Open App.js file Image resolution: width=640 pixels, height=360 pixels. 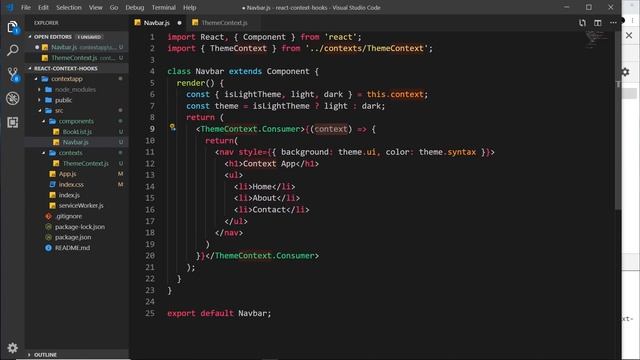point(77,174)
